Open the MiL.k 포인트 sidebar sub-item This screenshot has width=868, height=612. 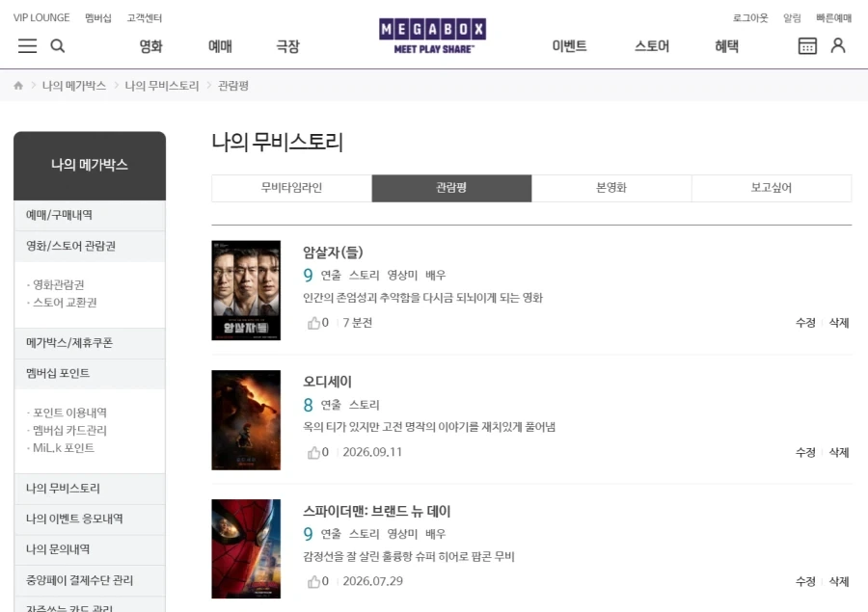click(63, 448)
